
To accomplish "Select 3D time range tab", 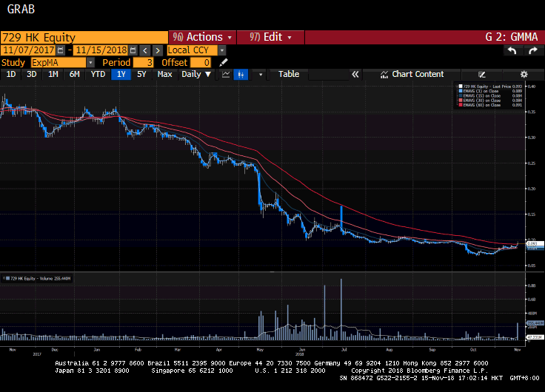I will (x=32, y=74).
